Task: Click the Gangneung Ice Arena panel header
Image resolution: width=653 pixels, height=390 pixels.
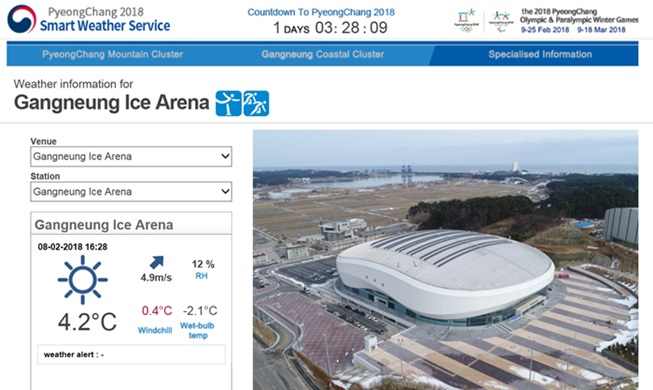Action: [x=131, y=224]
